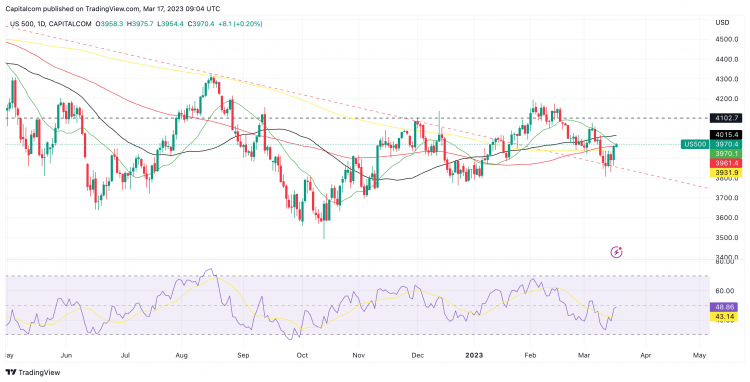
Task: Click the Feb label on time axis
Action: click(529, 355)
